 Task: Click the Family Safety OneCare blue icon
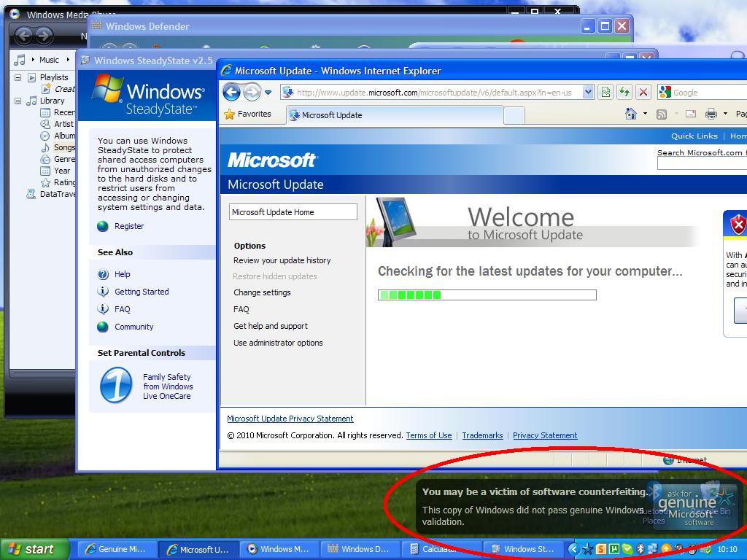tap(116, 385)
